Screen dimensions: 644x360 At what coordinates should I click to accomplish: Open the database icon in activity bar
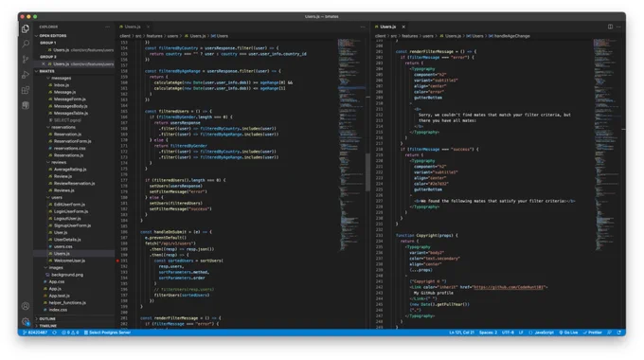click(x=26, y=105)
